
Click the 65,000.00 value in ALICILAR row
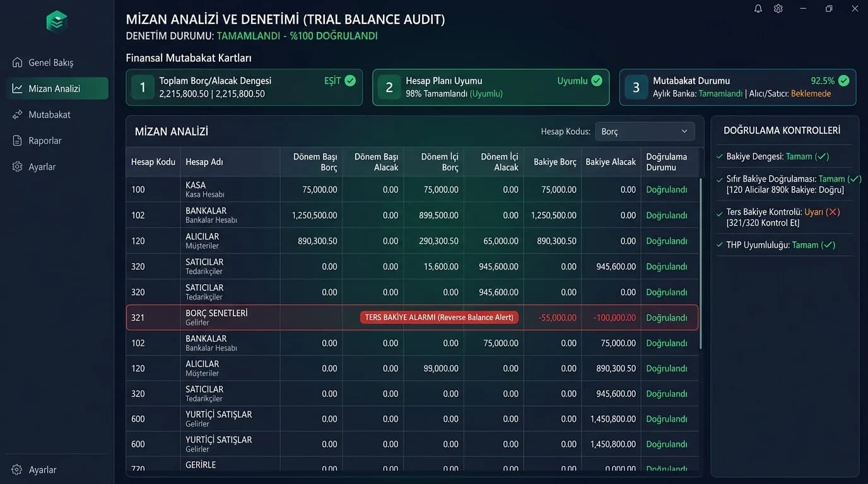coord(501,241)
